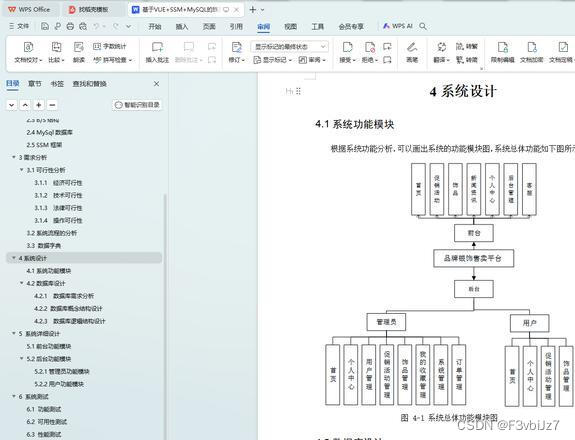Click the Save icon in quick access bar

[45, 26]
